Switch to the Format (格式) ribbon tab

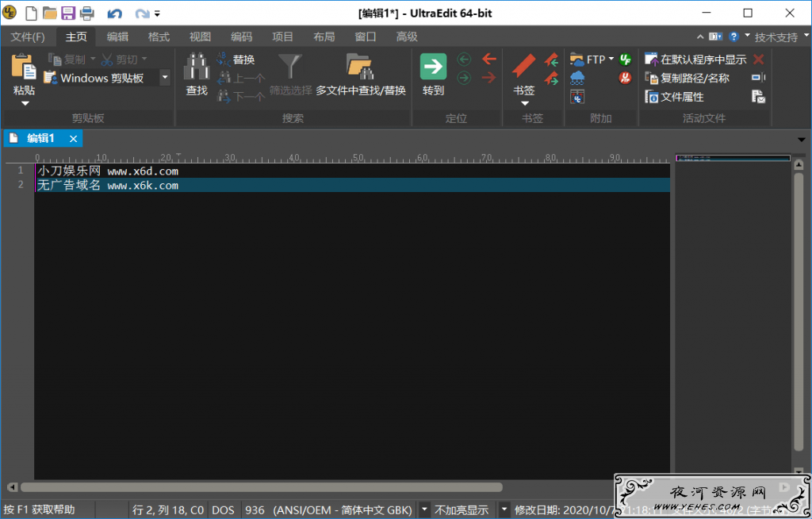(159, 37)
